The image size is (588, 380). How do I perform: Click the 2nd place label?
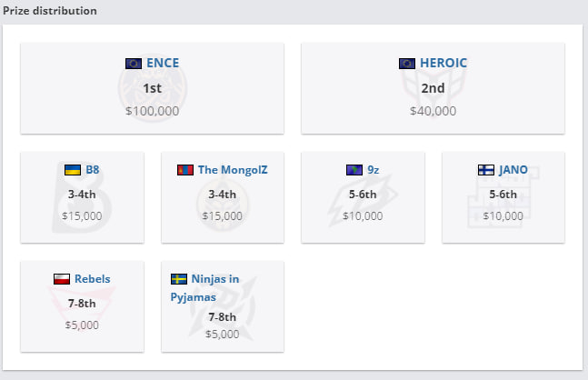coord(433,88)
